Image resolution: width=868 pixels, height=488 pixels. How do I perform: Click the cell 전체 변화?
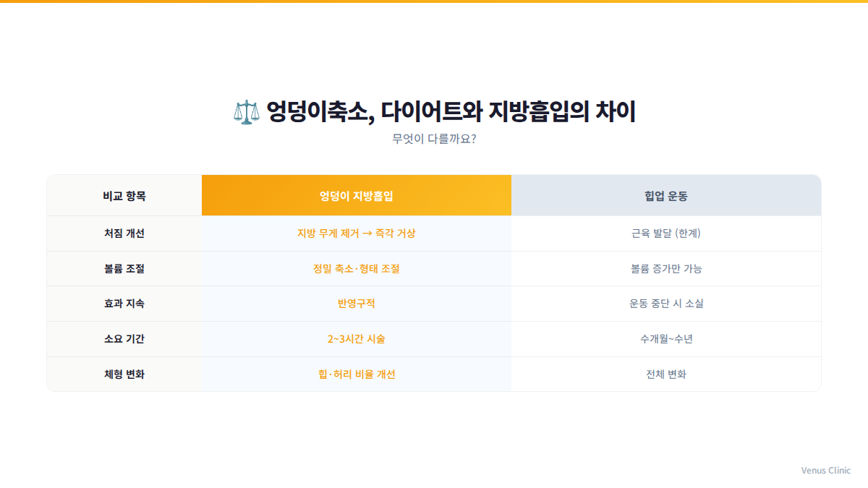pos(666,374)
